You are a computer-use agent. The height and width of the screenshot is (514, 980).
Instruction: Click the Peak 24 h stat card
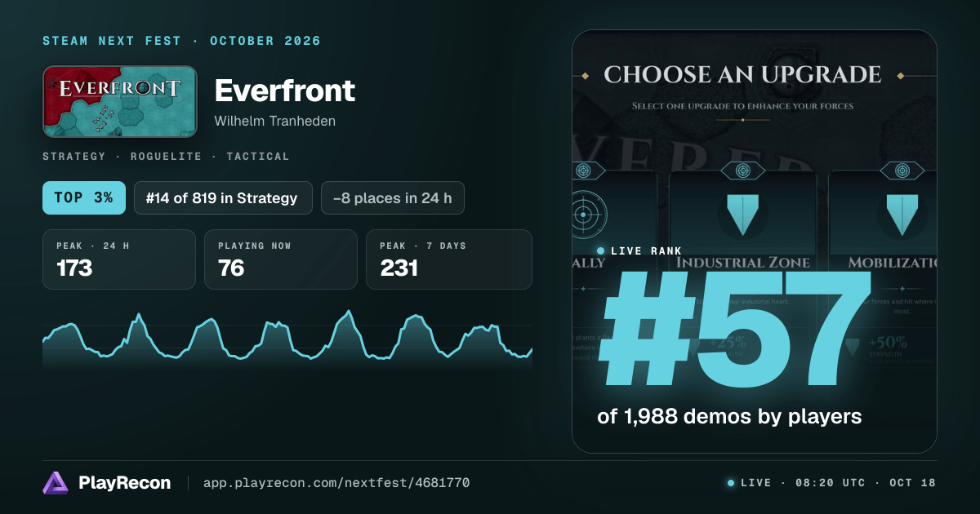[119, 259]
